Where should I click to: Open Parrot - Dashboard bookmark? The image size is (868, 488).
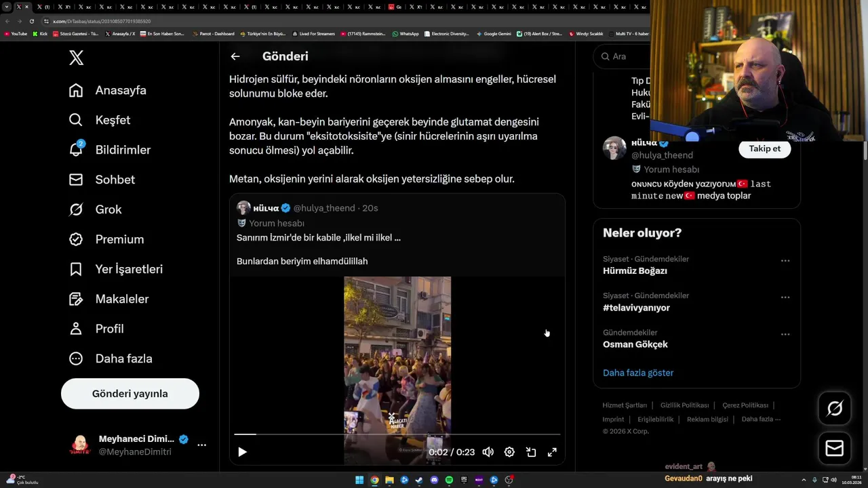[214, 34]
